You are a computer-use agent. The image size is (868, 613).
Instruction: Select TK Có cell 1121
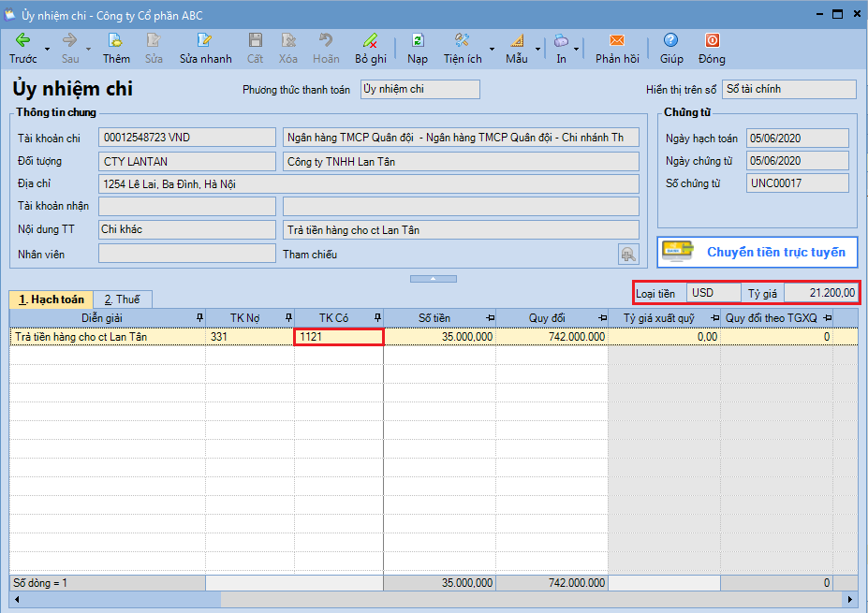(x=339, y=336)
